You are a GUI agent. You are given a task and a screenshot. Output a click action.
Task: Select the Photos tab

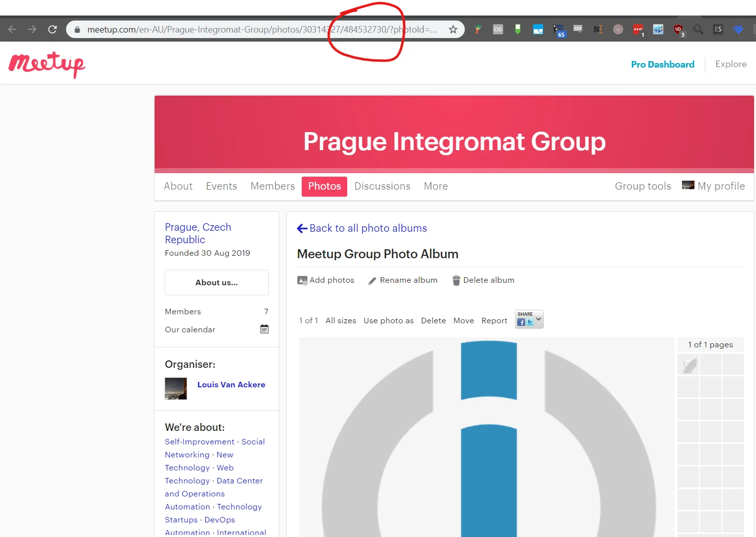[x=325, y=187]
